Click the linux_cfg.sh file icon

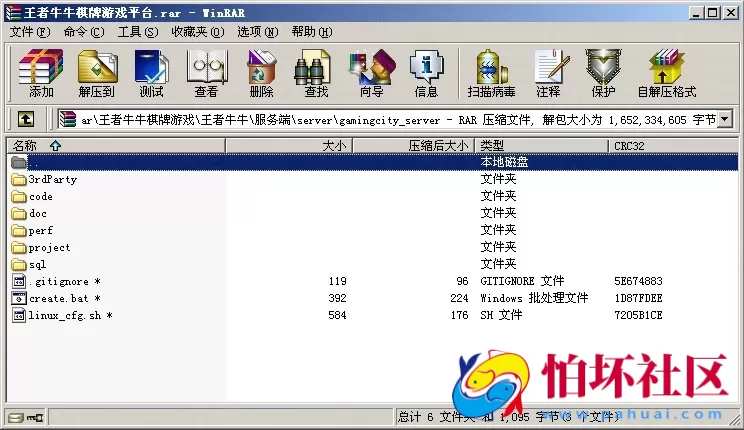pos(19,315)
